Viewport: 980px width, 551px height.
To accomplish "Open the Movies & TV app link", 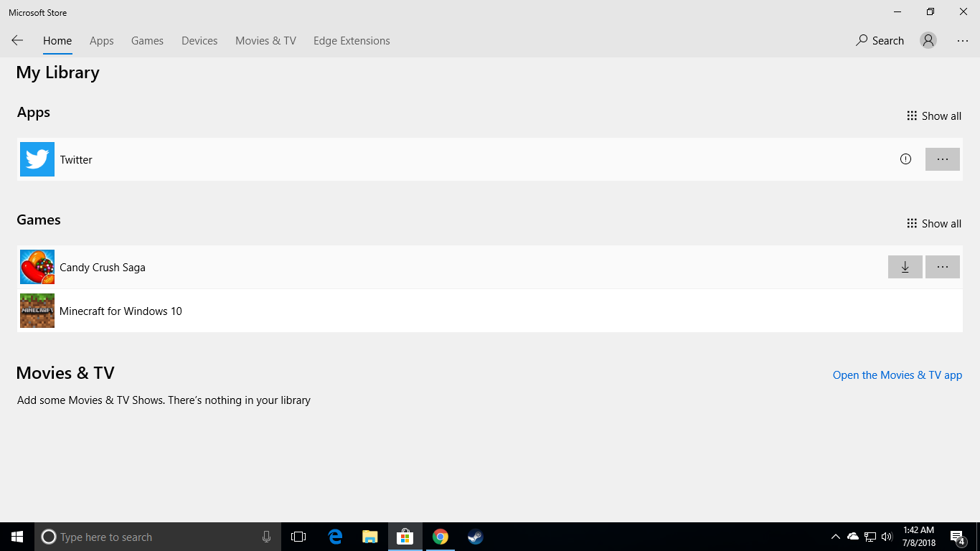I will click(897, 375).
